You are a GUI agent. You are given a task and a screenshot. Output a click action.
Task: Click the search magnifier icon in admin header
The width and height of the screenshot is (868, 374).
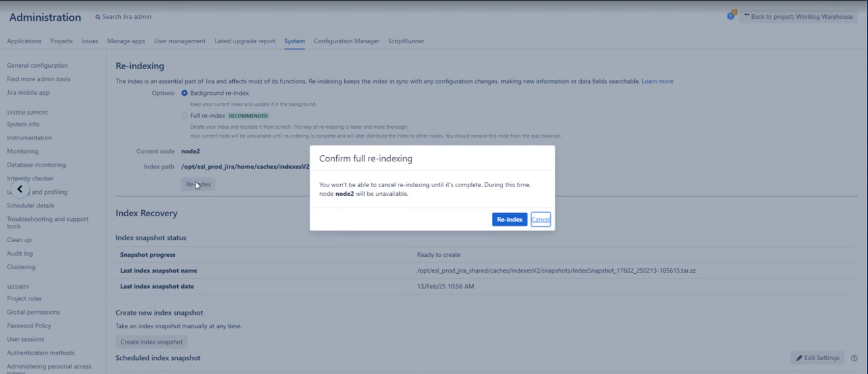[x=98, y=17]
